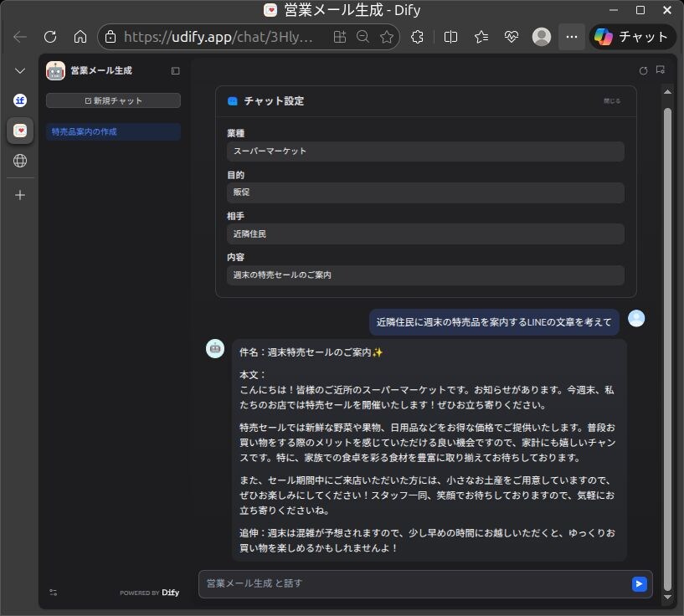The width and height of the screenshot is (684, 616).
Task: Click the user avatar beside the message
Action: pyautogui.click(x=636, y=318)
